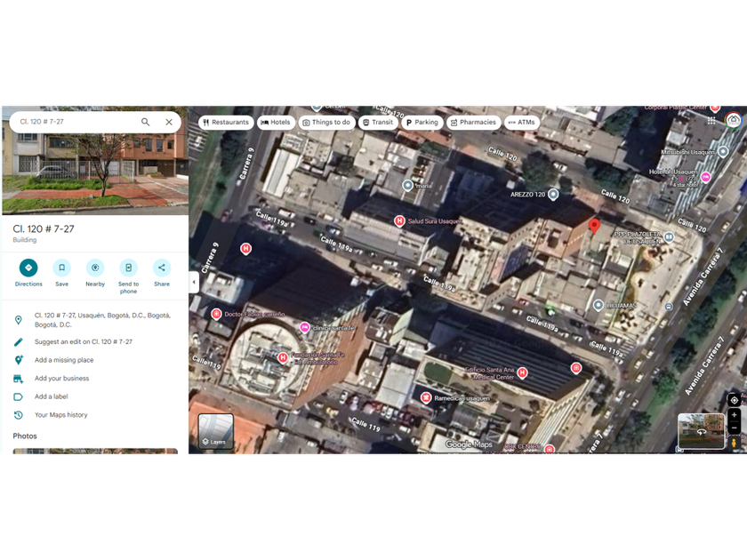This screenshot has height=560, width=747.
Task: Click Salud Sura Usaquen hospital marker
Action: pyautogui.click(x=399, y=221)
